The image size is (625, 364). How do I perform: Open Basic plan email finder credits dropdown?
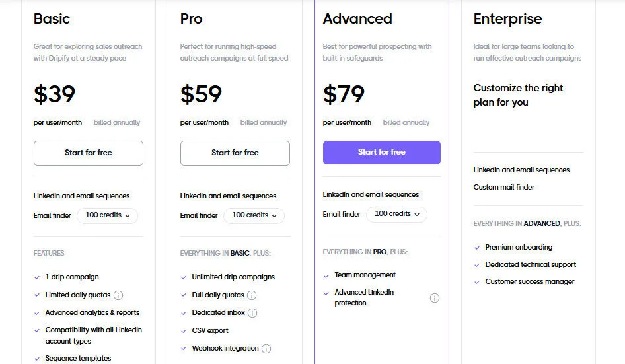[x=108, y=215]
